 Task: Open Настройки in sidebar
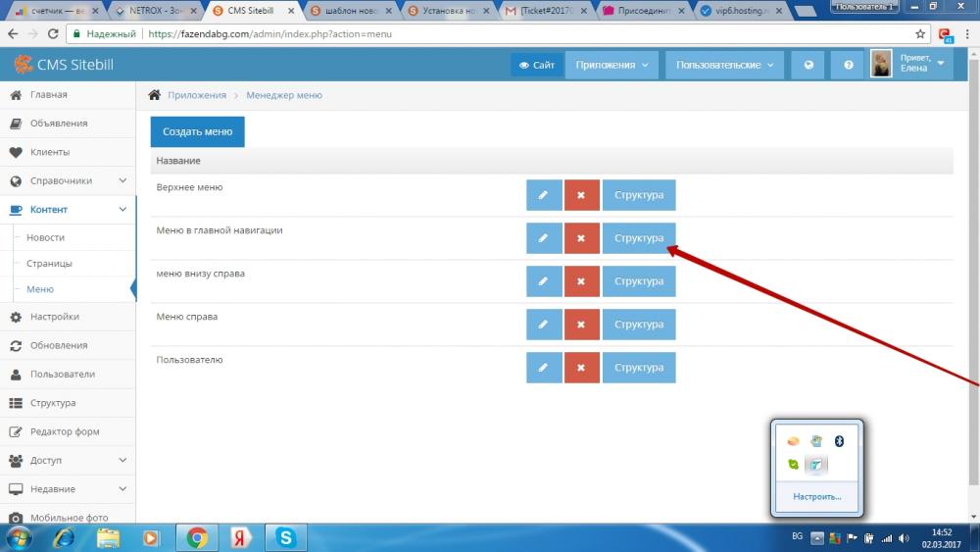[x=68, y=317]
